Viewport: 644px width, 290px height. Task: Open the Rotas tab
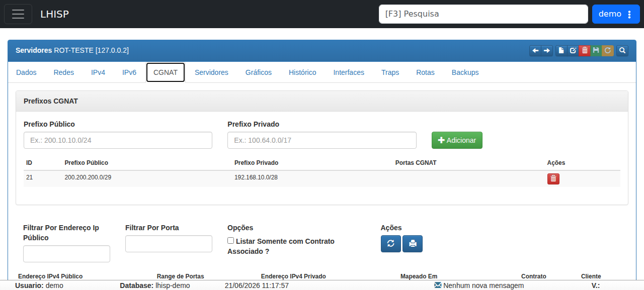tap(425, 72)
